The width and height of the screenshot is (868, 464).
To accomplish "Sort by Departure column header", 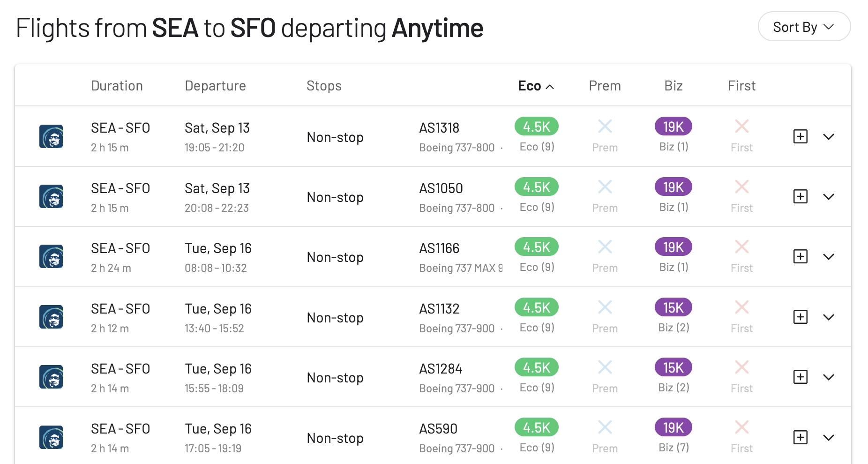I will (x=215, y=86).
